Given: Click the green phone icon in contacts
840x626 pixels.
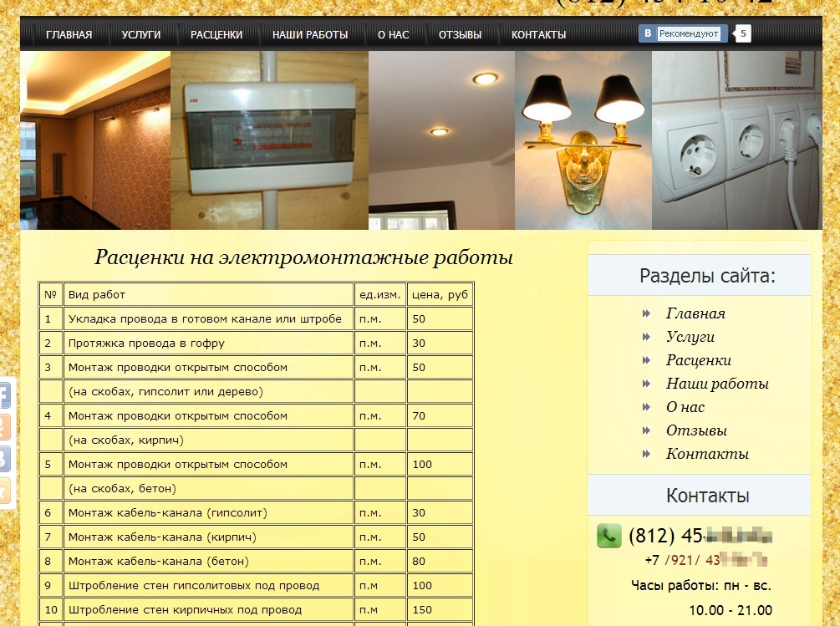Looking at the screenshot, I should 609,536.
